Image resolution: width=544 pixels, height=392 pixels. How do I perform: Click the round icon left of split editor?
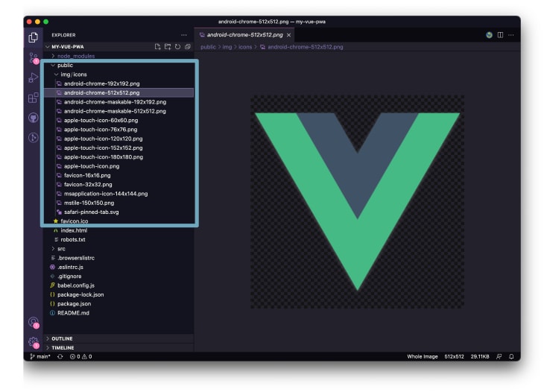pyautogui.click(x=489, y=35)
